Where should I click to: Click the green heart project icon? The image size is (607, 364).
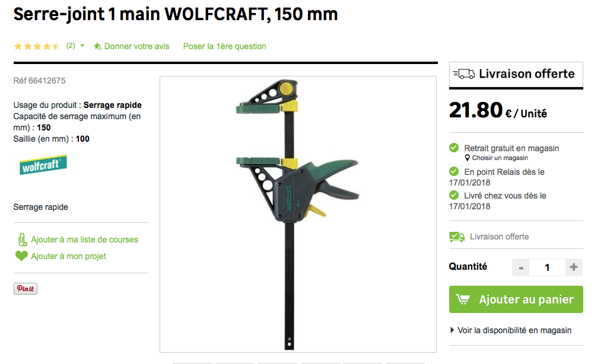(21, 256)
